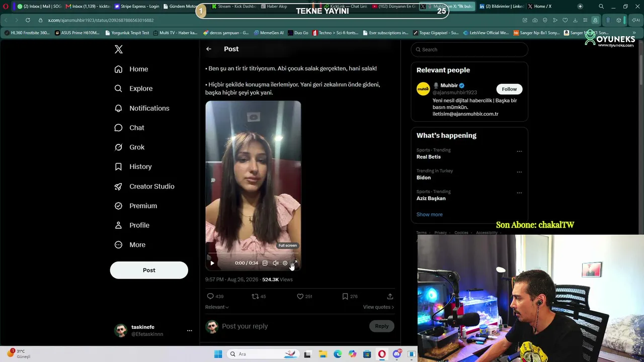The height and width of the screenshot is (362, 644).
Task: Click the Reply button
Action: [382, 326]
